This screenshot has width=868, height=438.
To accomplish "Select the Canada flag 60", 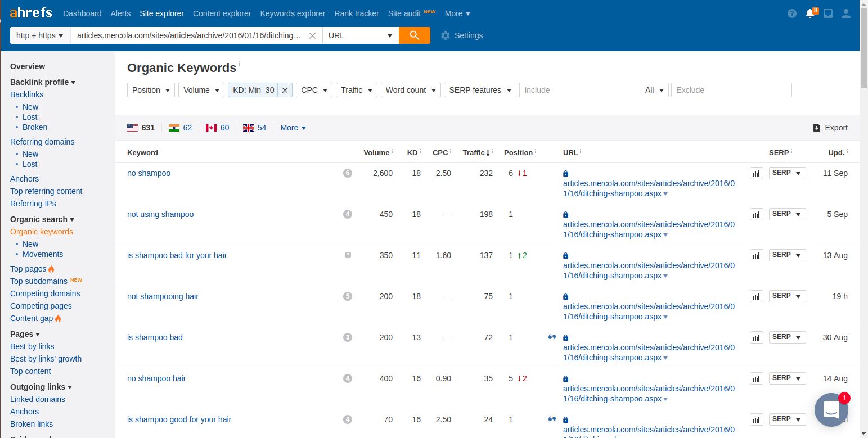I will click(x=217, y=128).
